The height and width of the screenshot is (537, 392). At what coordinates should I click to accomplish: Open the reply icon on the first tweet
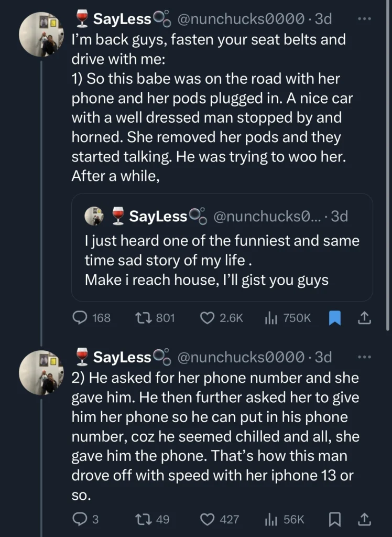(80, 318)
